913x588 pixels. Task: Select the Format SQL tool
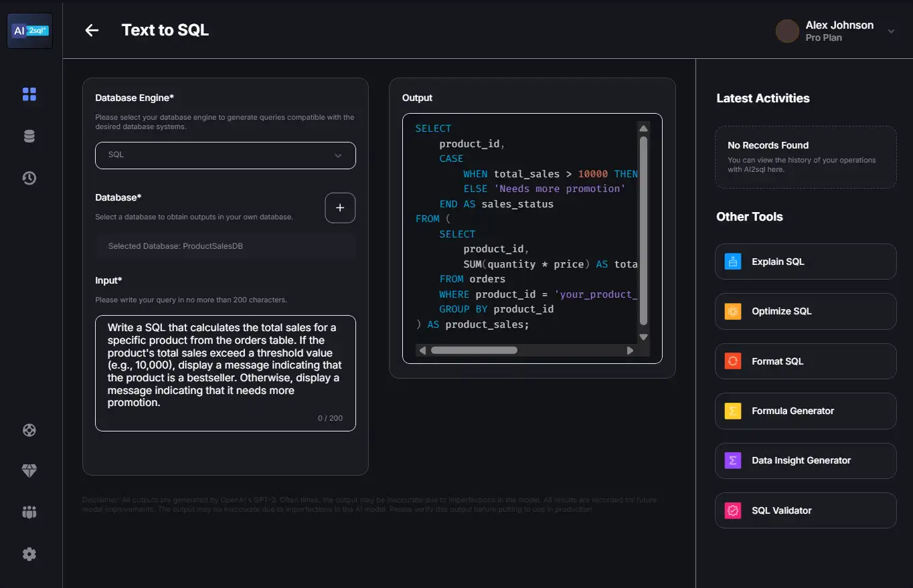point(805,361)
